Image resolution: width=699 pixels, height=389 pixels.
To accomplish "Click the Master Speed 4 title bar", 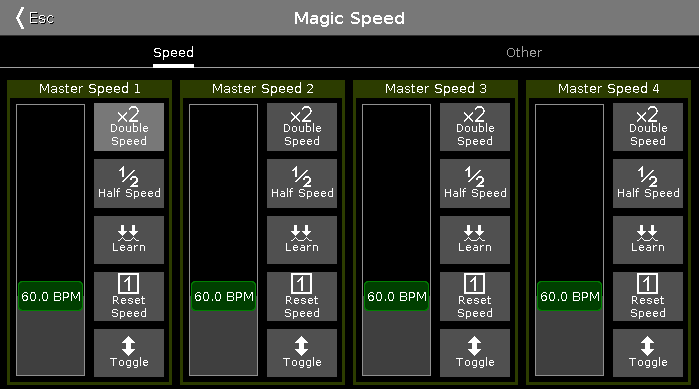I will [609, 89].
